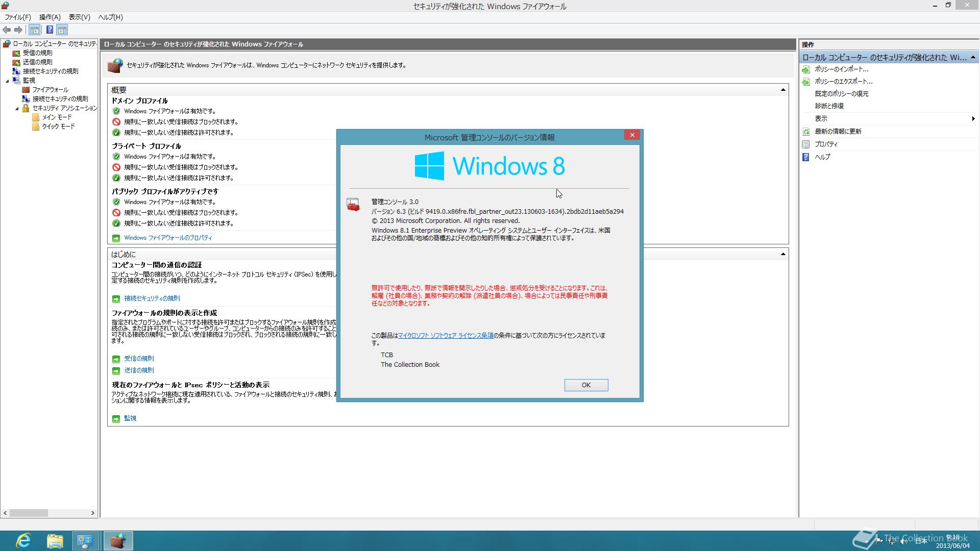Open the 操作(A) menu
Screen dimensions: 980x551
point(50,17)
